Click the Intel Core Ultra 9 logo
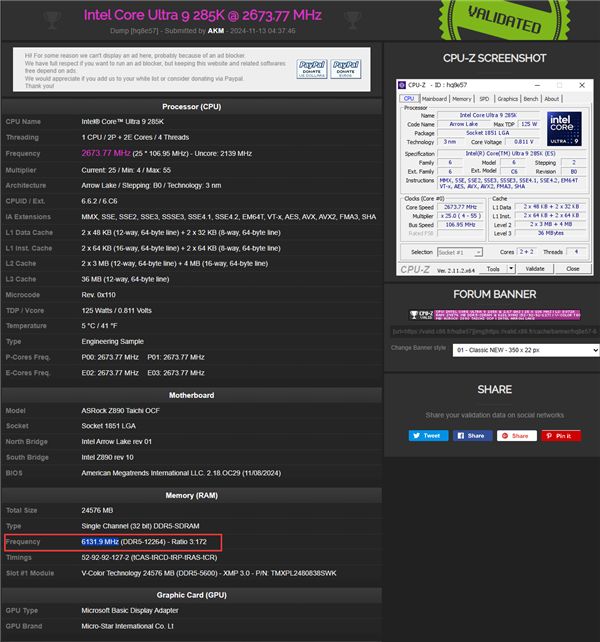 564,129
